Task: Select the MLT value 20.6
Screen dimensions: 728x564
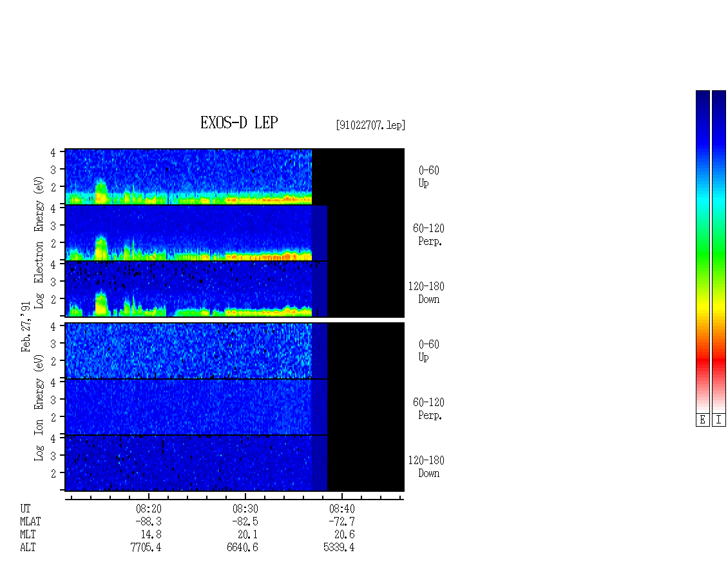Action: (x=345, y=535)
